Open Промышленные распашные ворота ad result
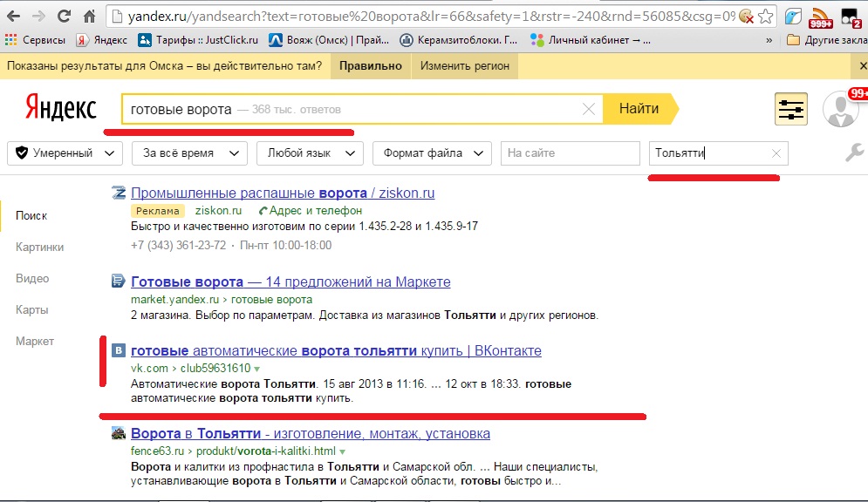 (x=283, y=193)
